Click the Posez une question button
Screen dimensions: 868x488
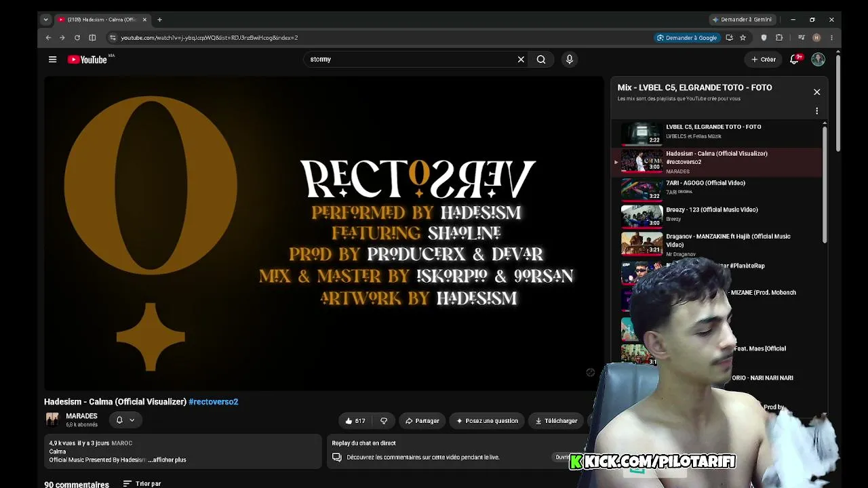pos(487,421)
